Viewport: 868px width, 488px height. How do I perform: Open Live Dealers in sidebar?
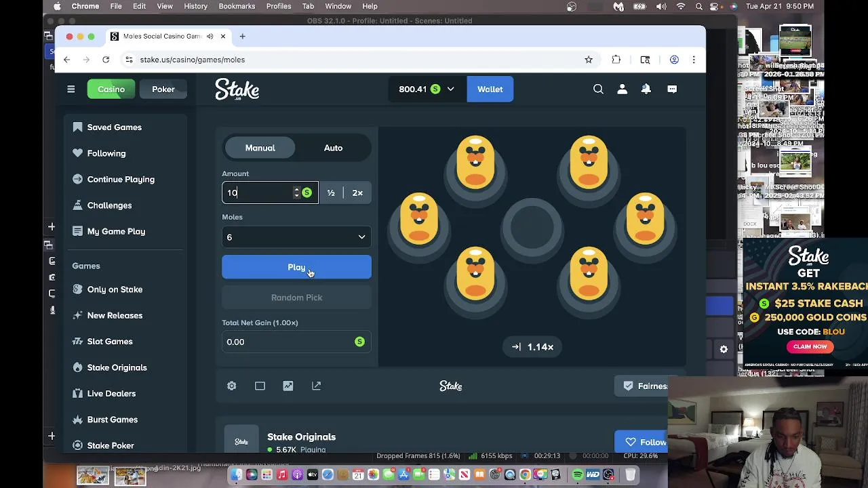[111, 393]
